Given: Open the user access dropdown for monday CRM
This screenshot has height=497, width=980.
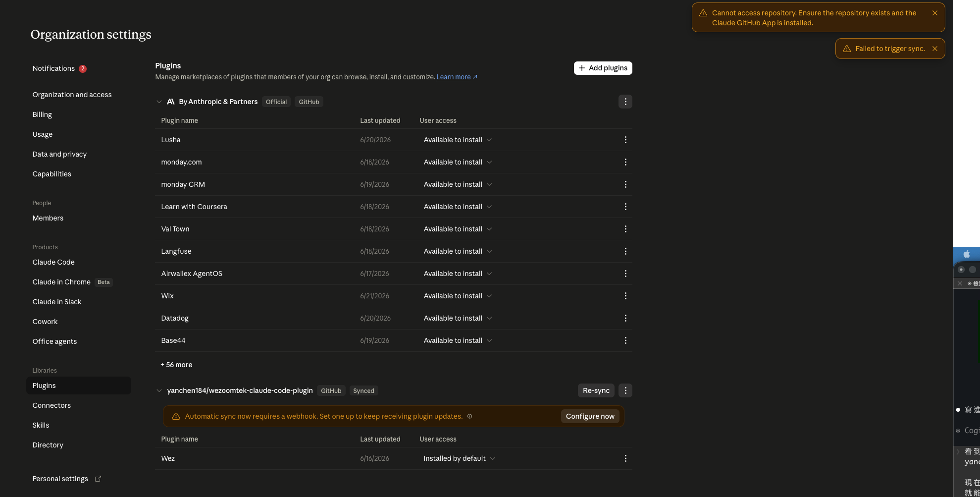Looking at the screenshot, I should pos(458,184).
